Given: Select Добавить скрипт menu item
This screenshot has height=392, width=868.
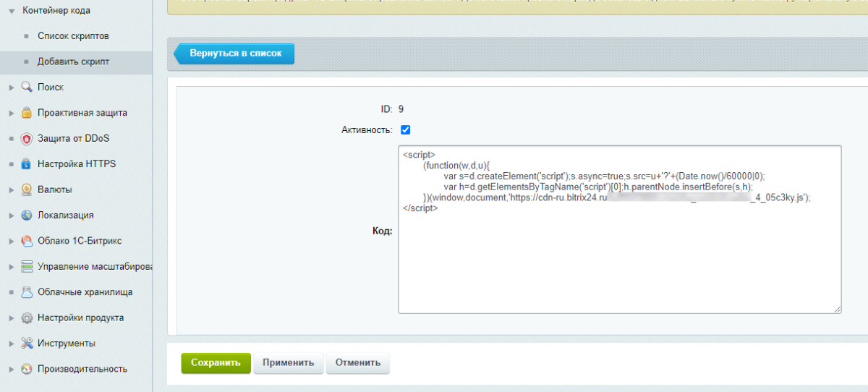Looking at the screenshot, I should tap(73, 62).
